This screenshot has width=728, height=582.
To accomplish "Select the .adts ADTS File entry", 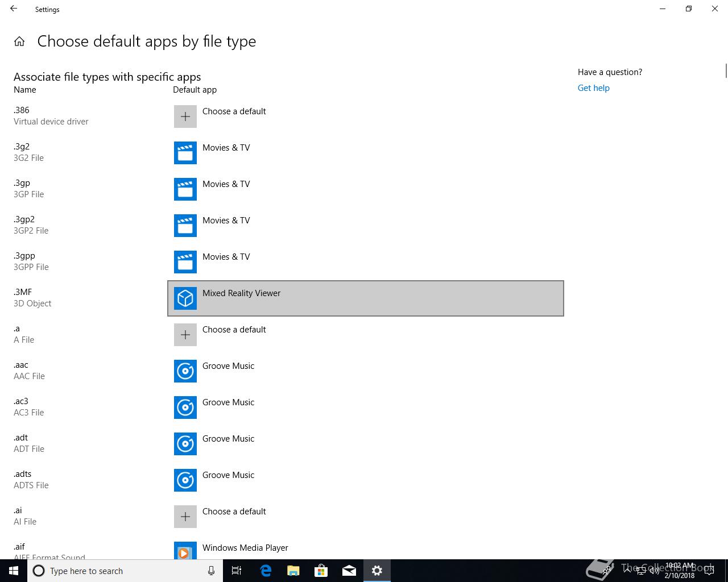I will [31, 480].
